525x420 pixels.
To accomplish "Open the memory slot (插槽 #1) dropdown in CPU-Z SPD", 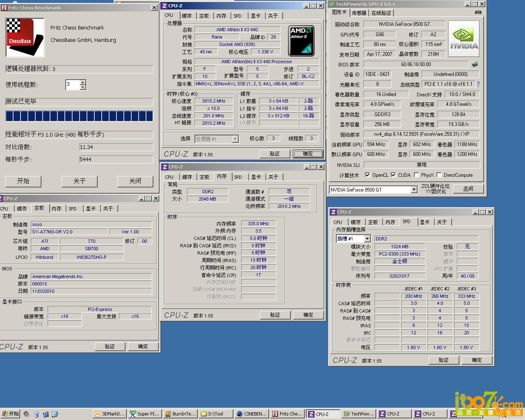I will 367,239.
